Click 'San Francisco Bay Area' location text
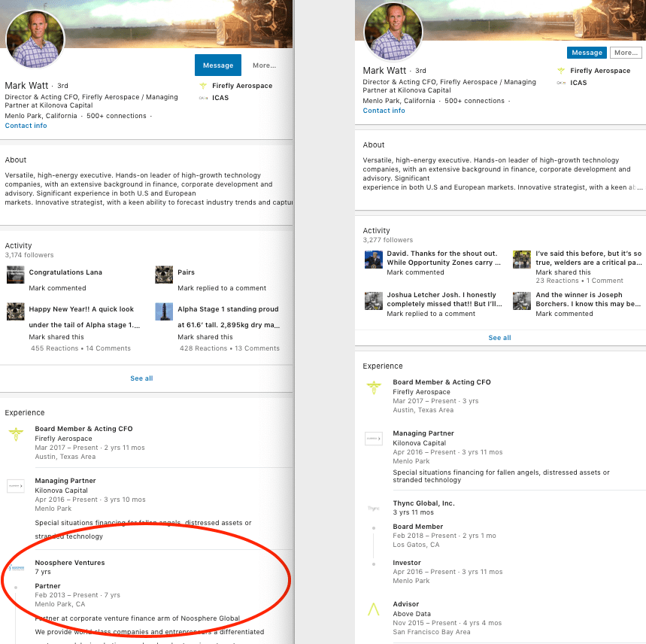The height and width of the screenshot is (644, 646). (432, 632)
